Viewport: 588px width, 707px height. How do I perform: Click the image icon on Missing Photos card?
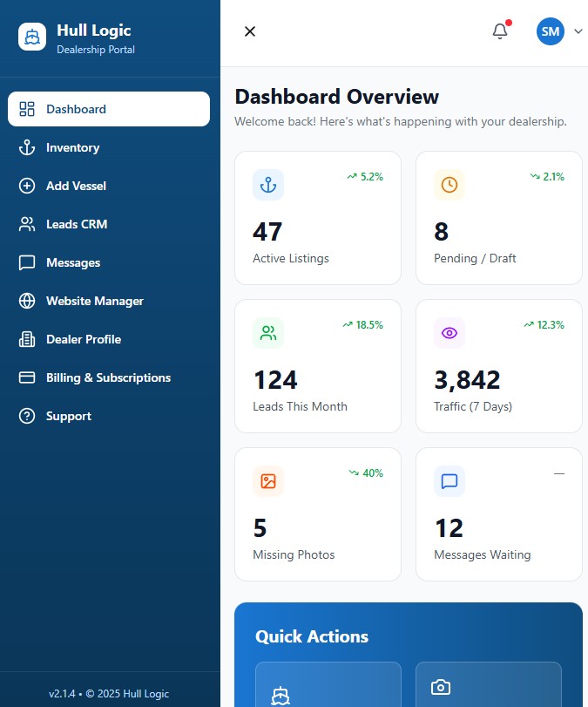[268, 481]
